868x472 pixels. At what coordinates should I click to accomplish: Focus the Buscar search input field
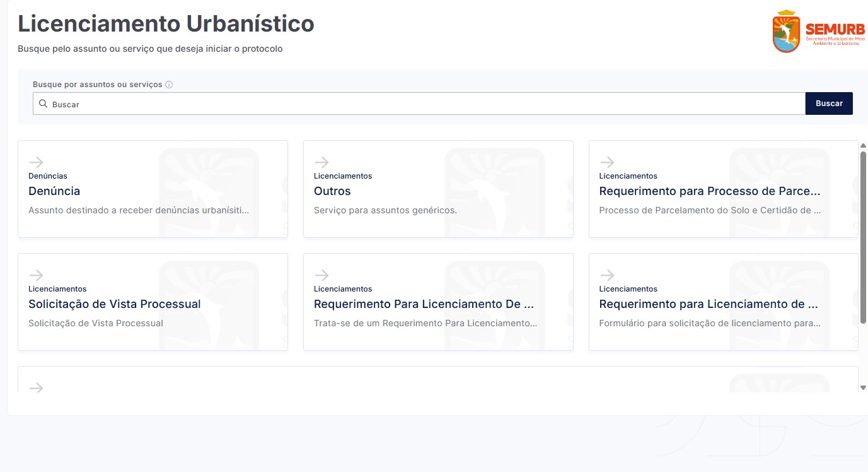pyautogui.click(x=419, y=103)
